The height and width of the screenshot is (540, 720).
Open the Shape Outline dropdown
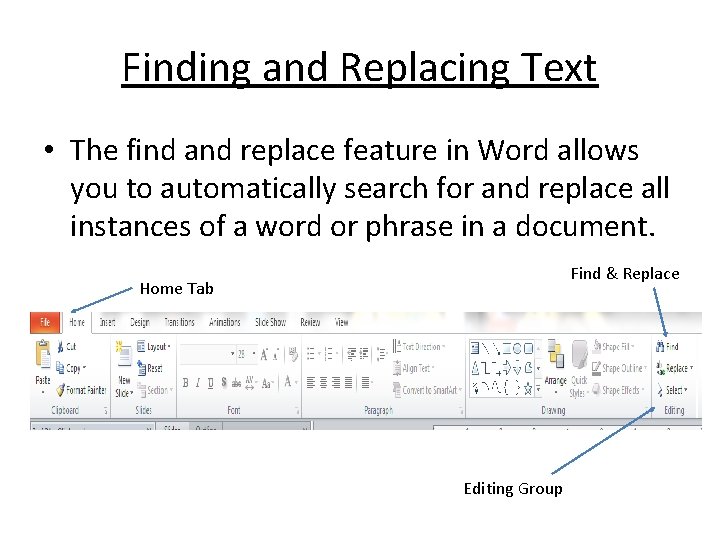[619, 368]
